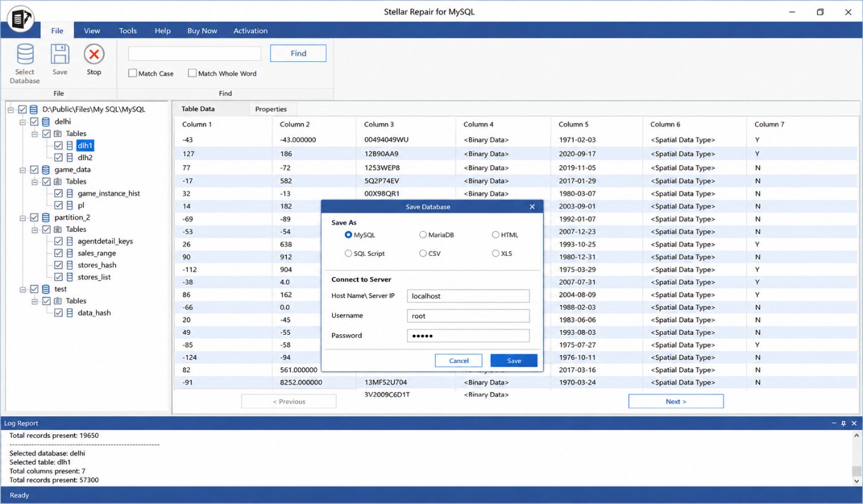Collapse the Tables node under test
This screenshot has height=504, width=863.
[x=35, y=301]
